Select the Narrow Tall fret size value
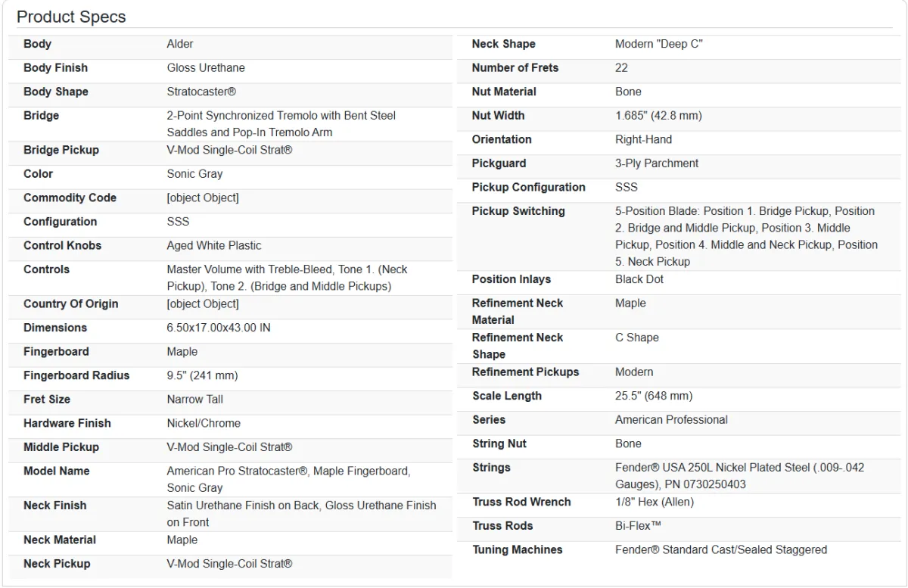The height and width of the screenshot is (588, 908). point(195,400)
